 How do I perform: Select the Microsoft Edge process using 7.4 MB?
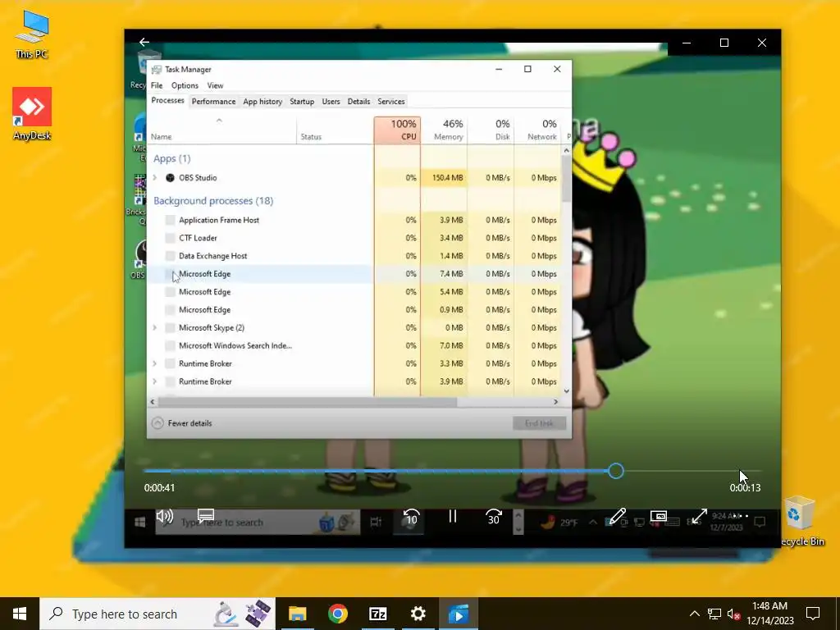coord(354,274)
